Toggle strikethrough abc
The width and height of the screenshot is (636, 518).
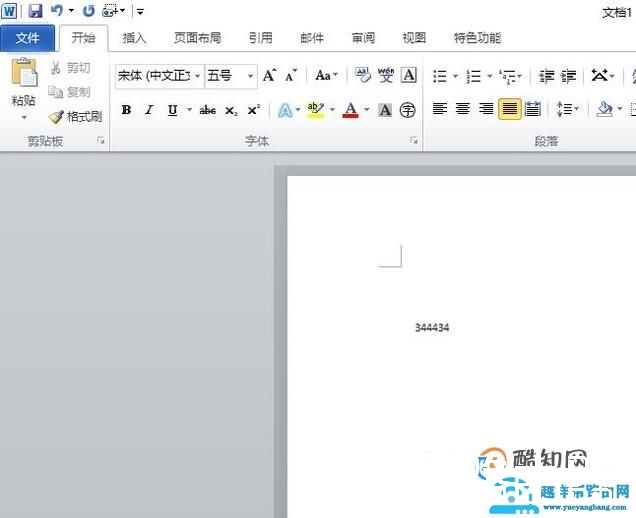[207, 110]
